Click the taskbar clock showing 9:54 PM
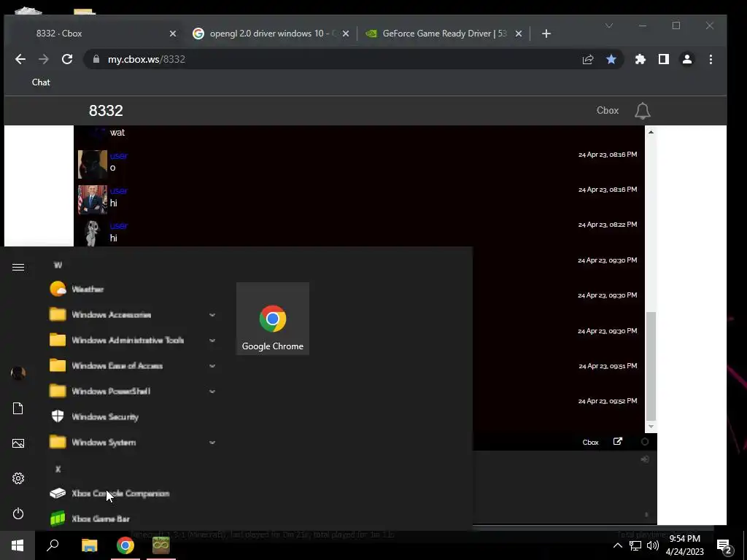 [684, 545]
